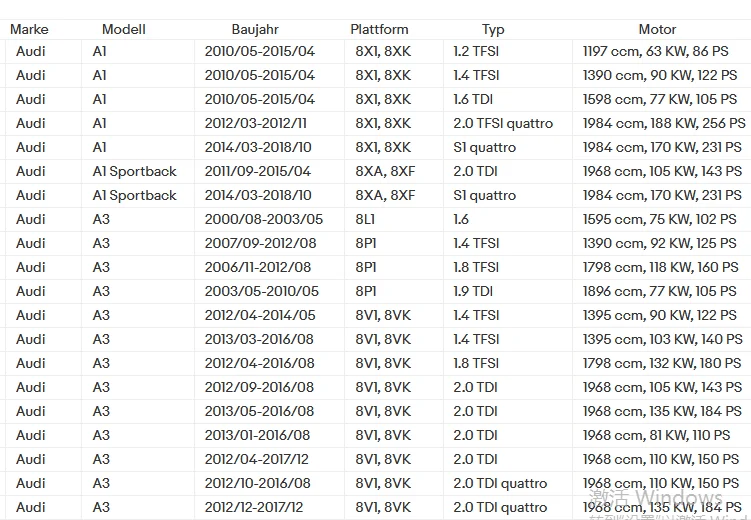Click the Plattform column header
751x520 pixels.
(379, 29)
